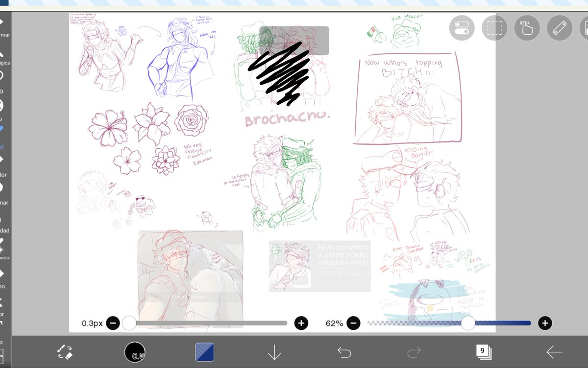This screenshot has width=588, height=368.
Task: Click the down arrow in bottom toolbar
Action: [274, 352]
